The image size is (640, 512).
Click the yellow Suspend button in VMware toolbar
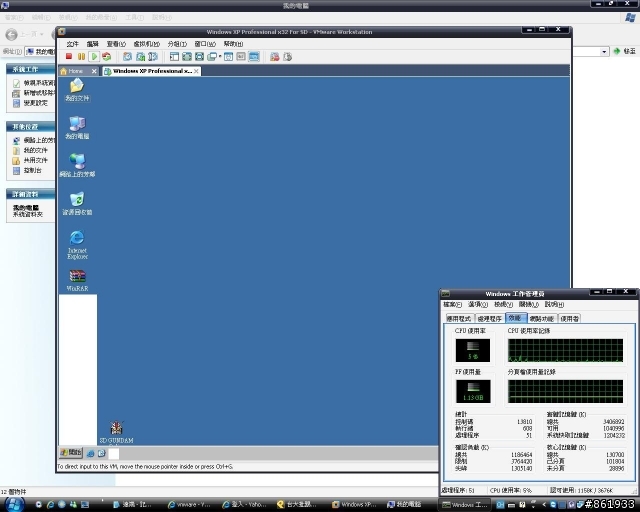pyautogui.click(x=81, y=57)
